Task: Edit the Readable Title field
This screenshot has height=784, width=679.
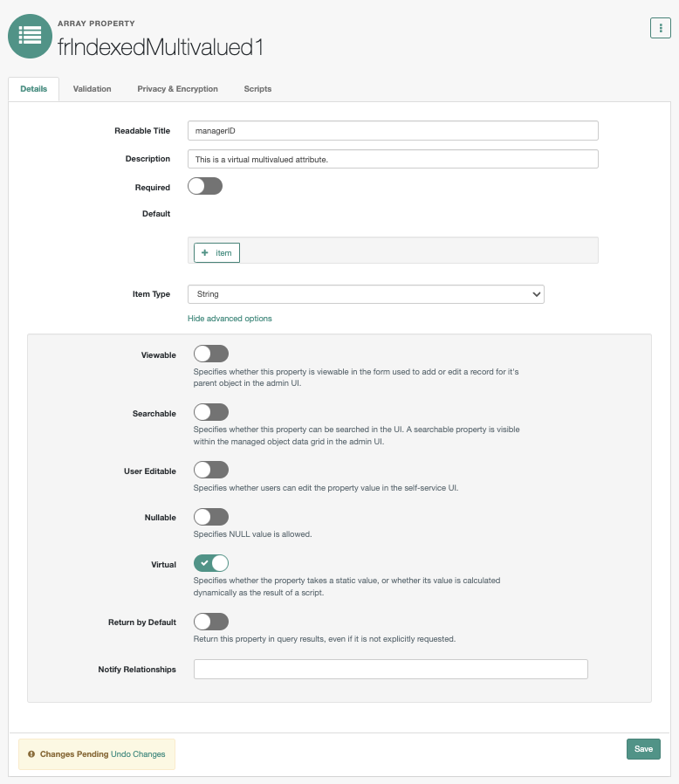Action: pos(392,130)
